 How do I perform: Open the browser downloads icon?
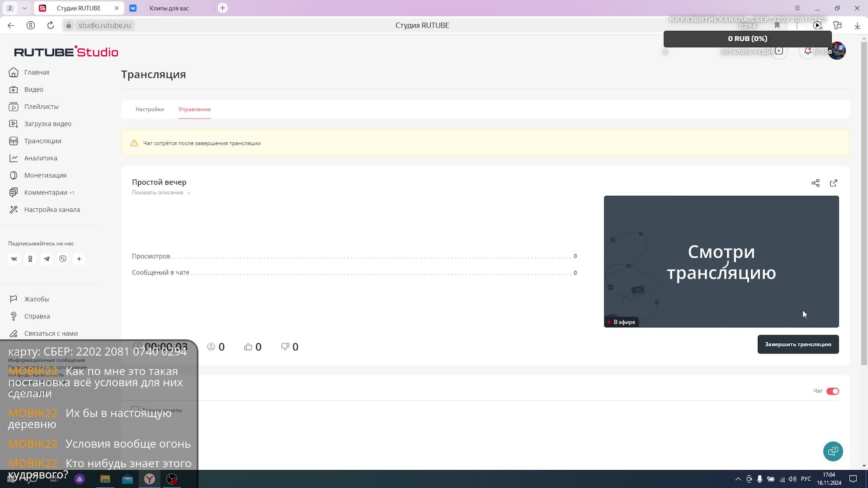click(x=857, y=25)
